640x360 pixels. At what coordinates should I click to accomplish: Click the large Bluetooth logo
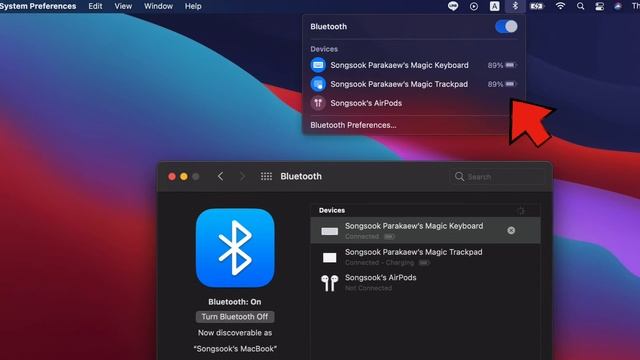(x=235, y=248)
